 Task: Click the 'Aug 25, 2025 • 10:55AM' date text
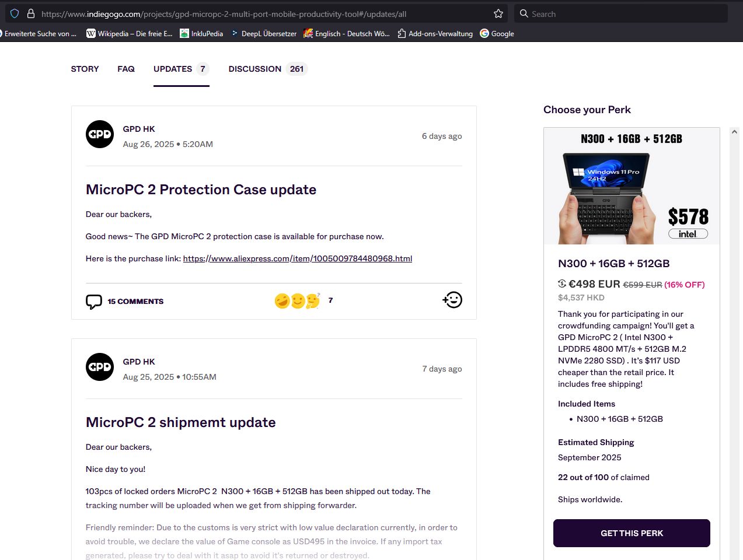click(x=170, y=377)
